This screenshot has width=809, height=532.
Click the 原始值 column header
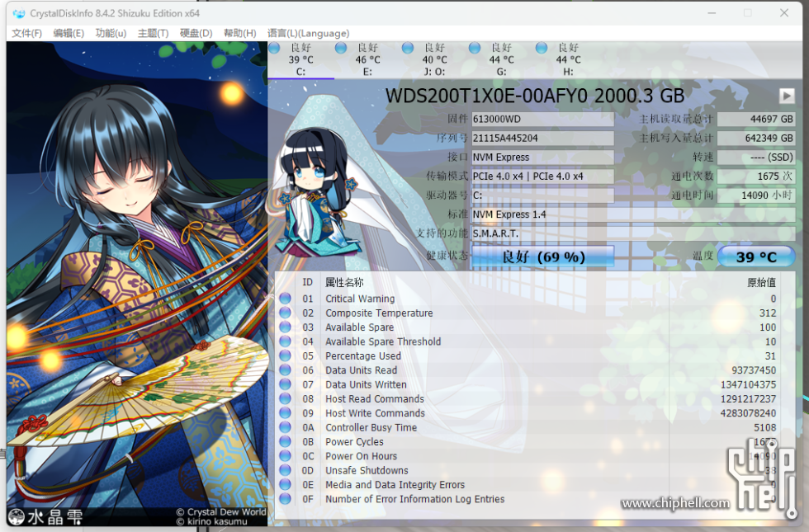tap(761, 282)
